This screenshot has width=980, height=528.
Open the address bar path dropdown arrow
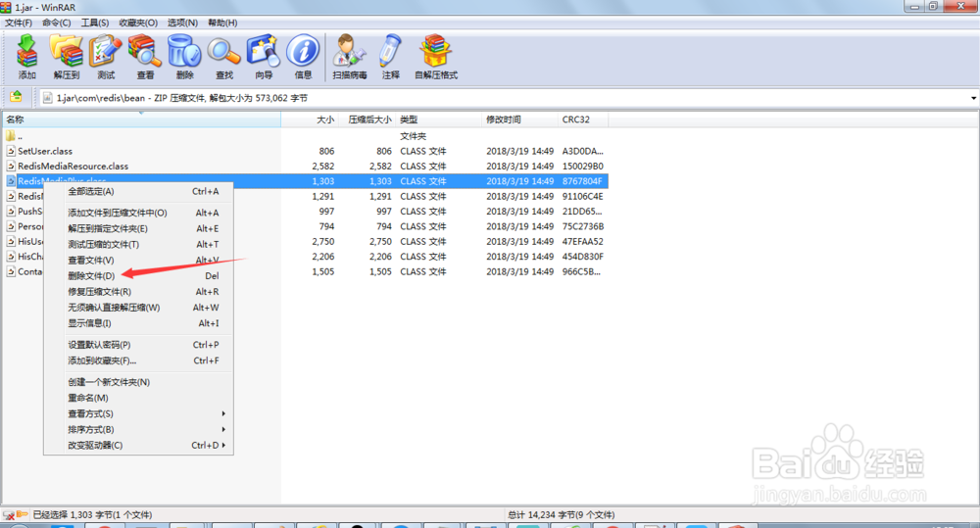point(973,98)
